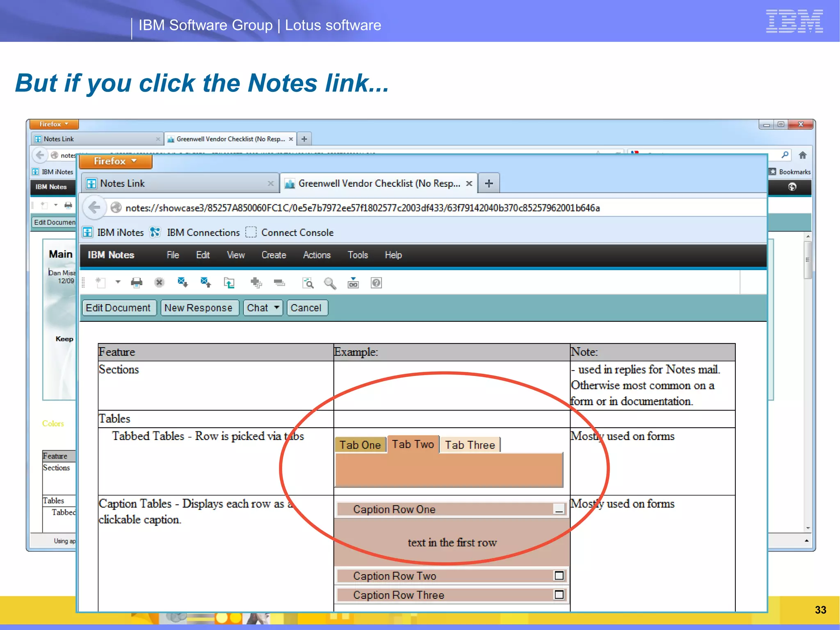The image size is (840, 630).
Task: Click the collapse-all stacked bars icon
Action: pos(279,282)
